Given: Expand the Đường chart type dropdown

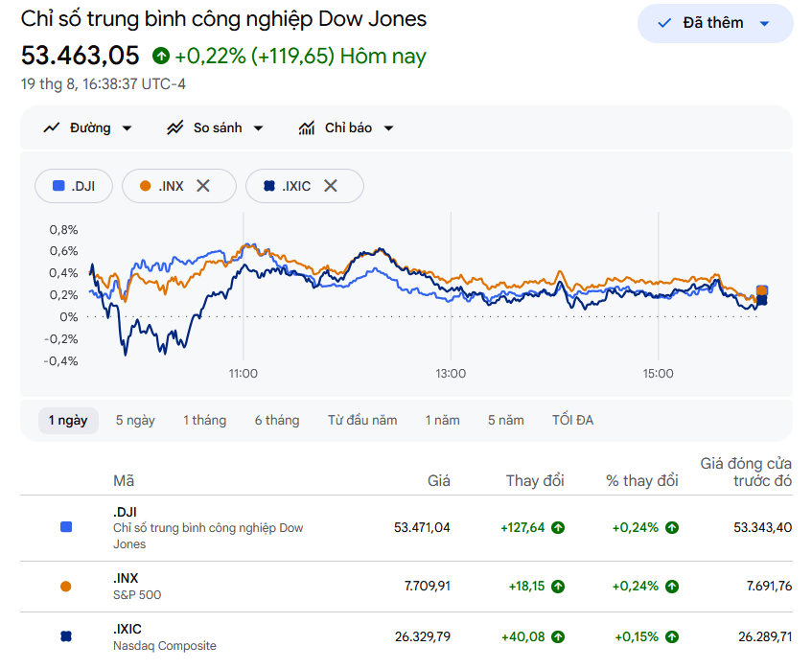Looking at the screenshot, I should (127, 128).
